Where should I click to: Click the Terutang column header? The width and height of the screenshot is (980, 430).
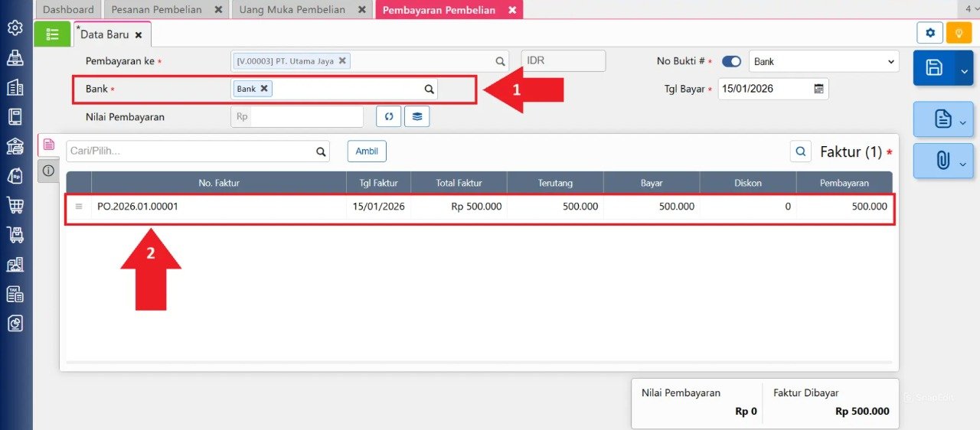555,183
